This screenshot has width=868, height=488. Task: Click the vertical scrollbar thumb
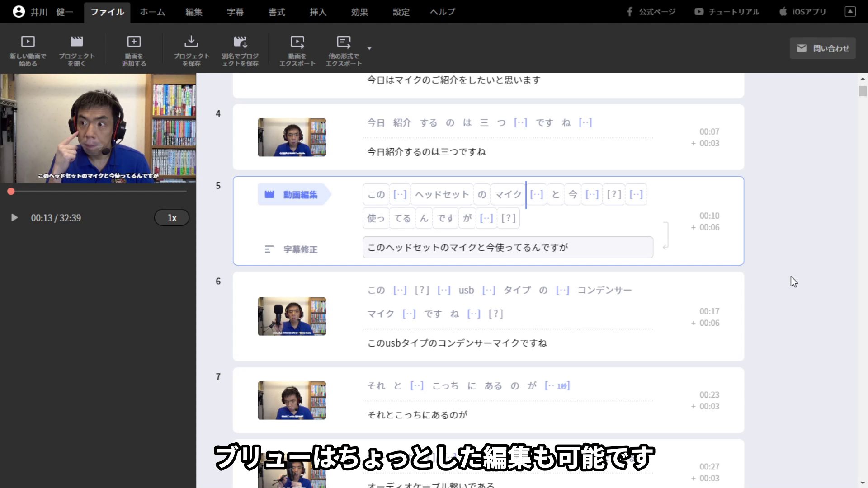pos(863,91)
